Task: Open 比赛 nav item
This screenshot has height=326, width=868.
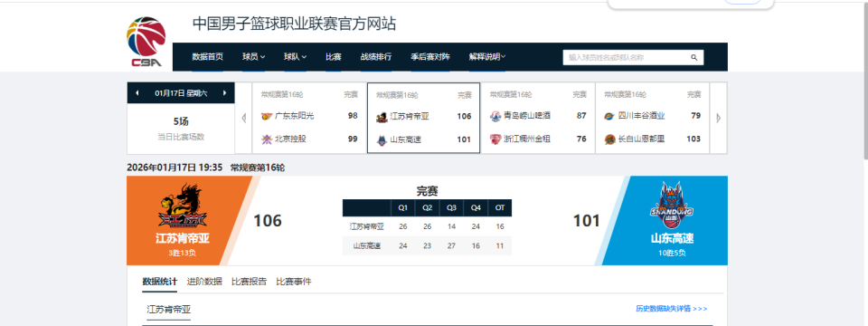Action: click(x=334, y=56)
